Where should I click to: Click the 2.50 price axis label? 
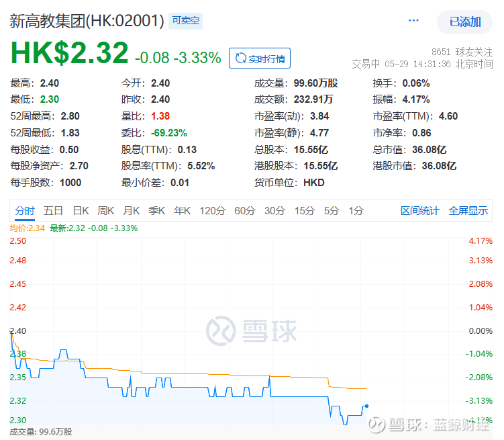18,241
